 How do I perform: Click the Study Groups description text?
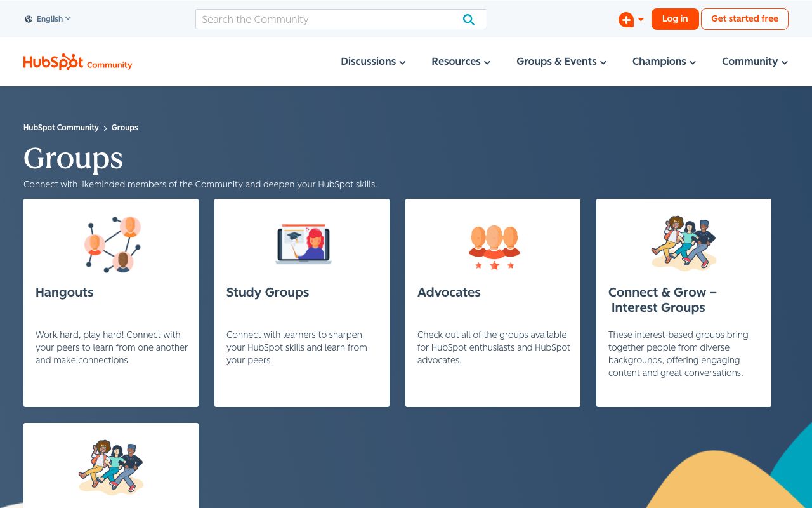pos(297,347)
